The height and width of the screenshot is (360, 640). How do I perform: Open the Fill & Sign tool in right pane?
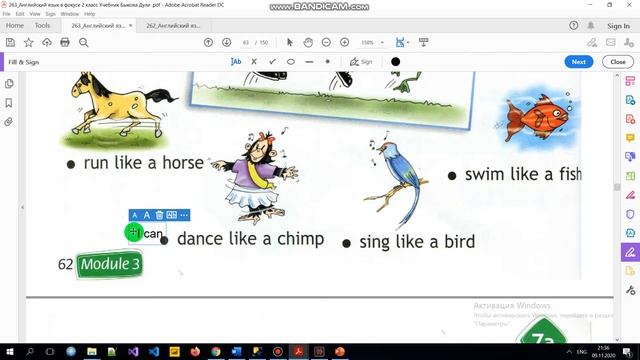[x=630, y=252]
